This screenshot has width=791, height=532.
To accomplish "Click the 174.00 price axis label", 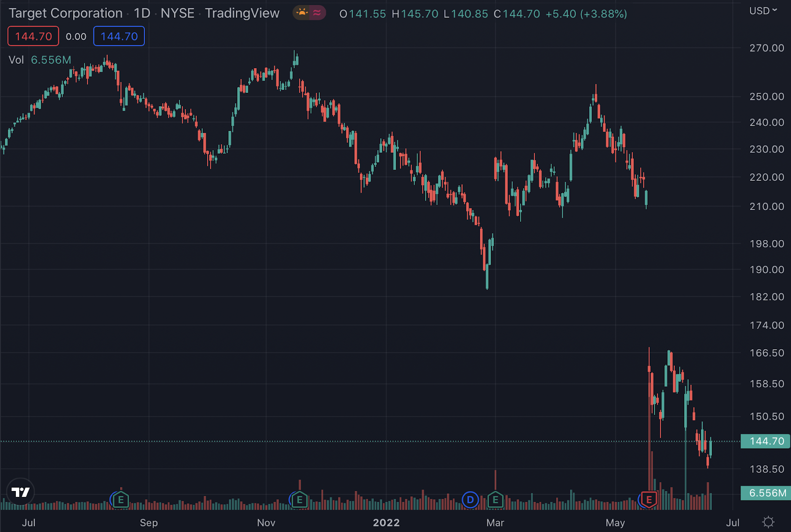I will coord(767,325).
